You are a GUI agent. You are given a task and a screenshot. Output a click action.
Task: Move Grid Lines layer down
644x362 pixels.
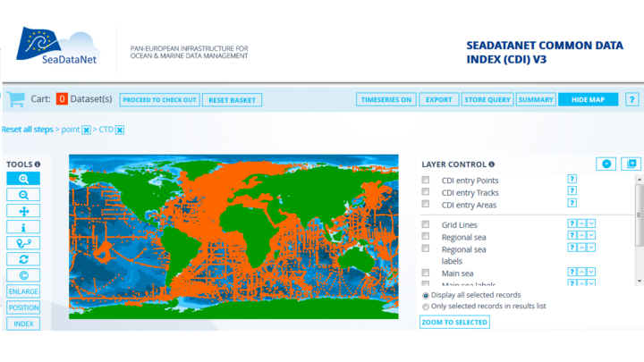tap(591, 223)
